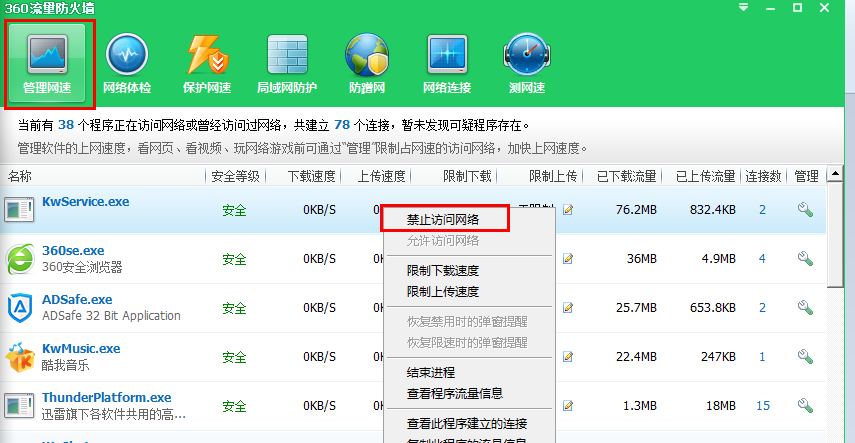Open 测网速 speed test

[527, 63]
